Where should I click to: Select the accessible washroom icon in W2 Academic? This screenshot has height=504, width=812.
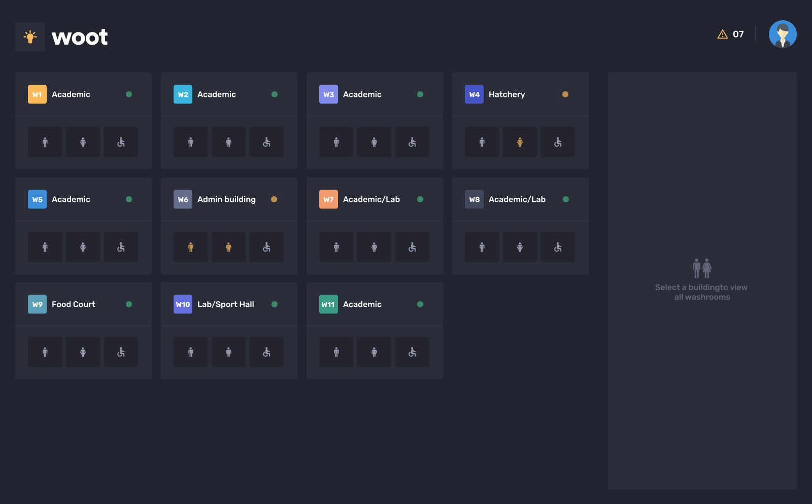[x=266, y=142]
